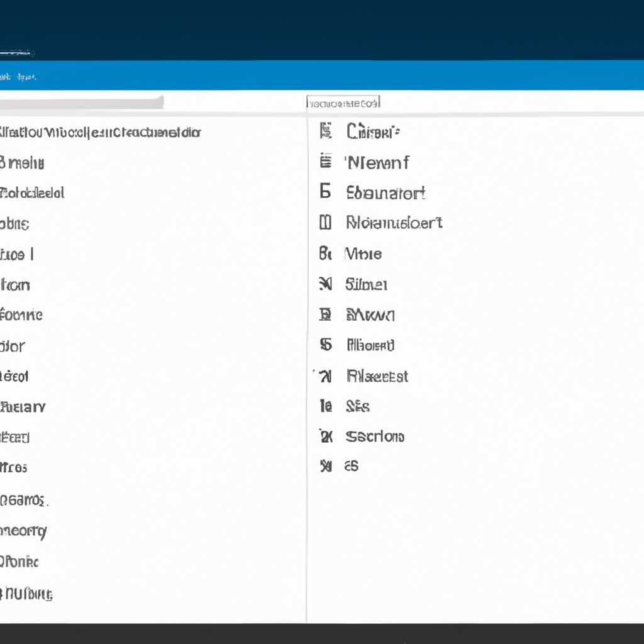Select the left-list row starting with '3 mehu'

tap(22, 163)
